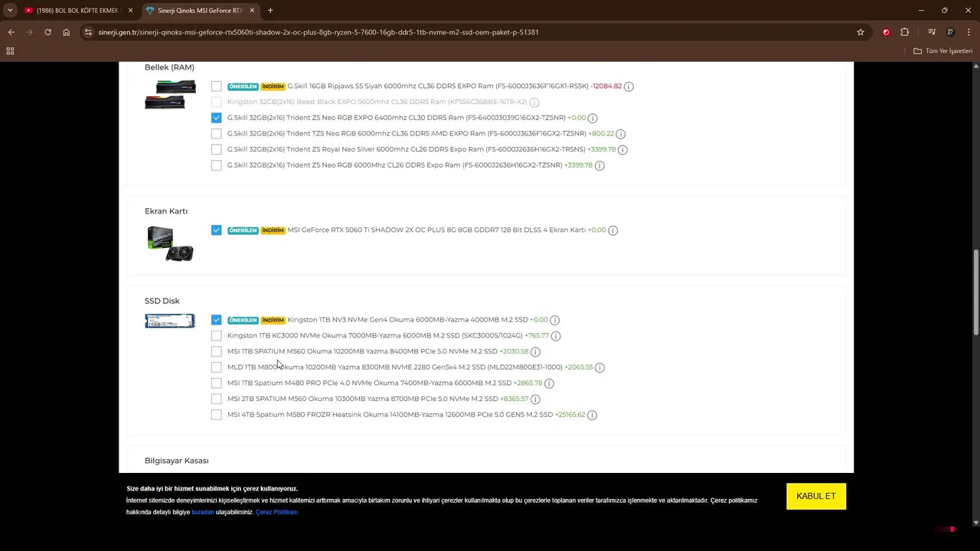Open info icon for Kingston 1TB NV3 SSD
The width and height of the screenshot is (980, 551).
coord(555,320)
